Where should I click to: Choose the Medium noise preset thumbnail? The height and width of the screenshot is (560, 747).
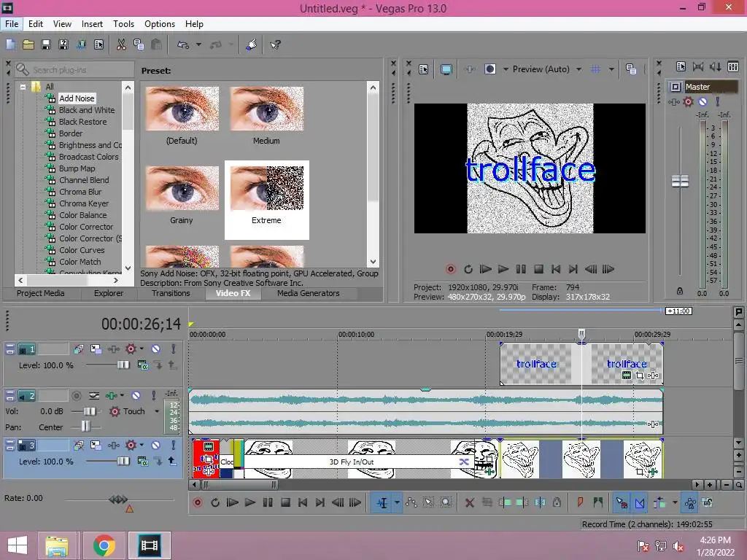click(266, 109)
